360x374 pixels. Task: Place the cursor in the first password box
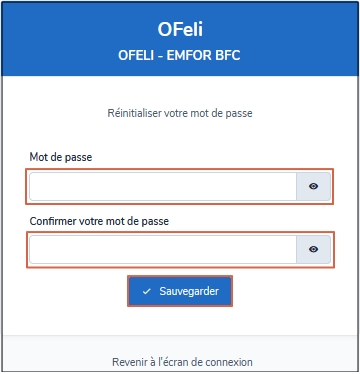163,186
